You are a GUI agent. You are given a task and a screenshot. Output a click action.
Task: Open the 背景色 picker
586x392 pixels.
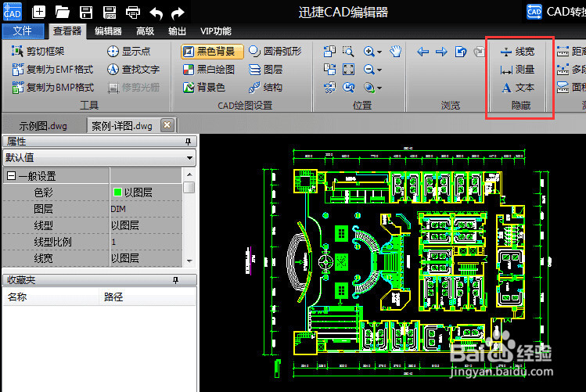click(x=204, y=88)
